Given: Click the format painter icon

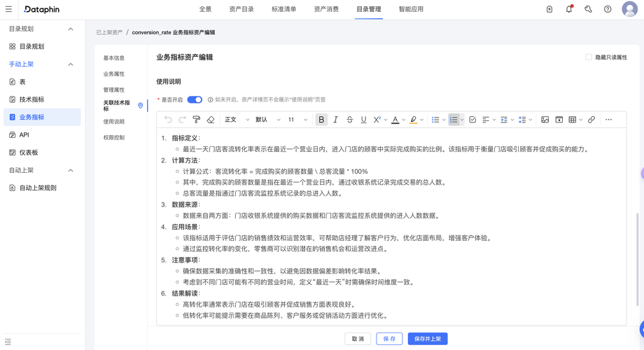Looking at the screenshot, I should (196, 120).
